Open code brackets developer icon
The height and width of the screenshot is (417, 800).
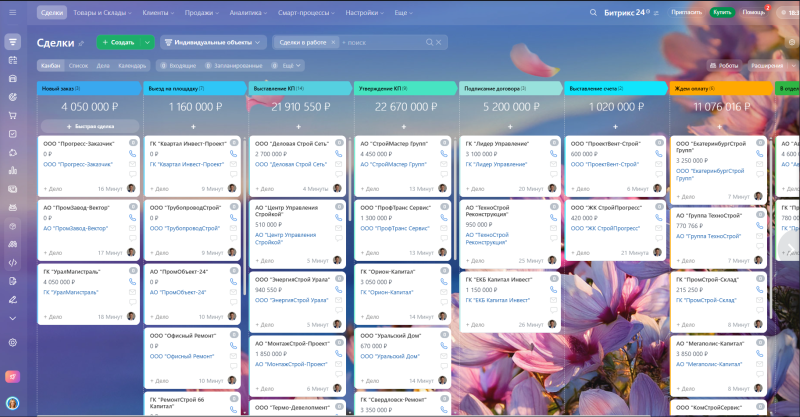pyautogui.click(x=13, y=263)
